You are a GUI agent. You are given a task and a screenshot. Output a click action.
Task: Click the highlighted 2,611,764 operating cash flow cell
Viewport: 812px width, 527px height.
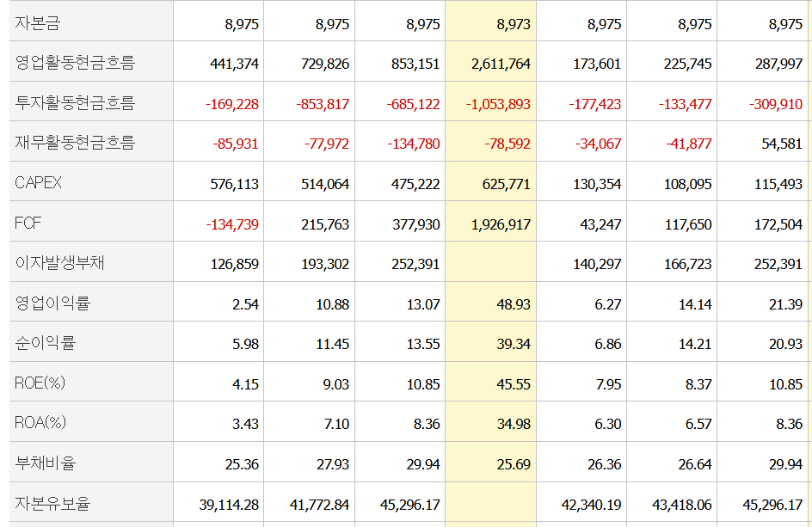[x=501, y=64]
